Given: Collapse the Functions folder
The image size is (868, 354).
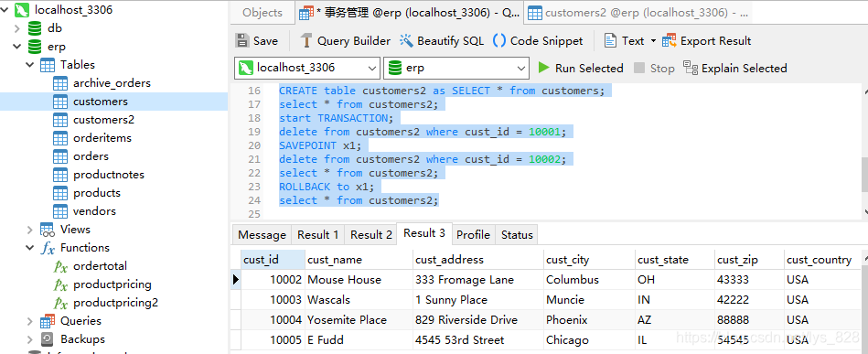Looking at the screenshot, I should 29,248.
